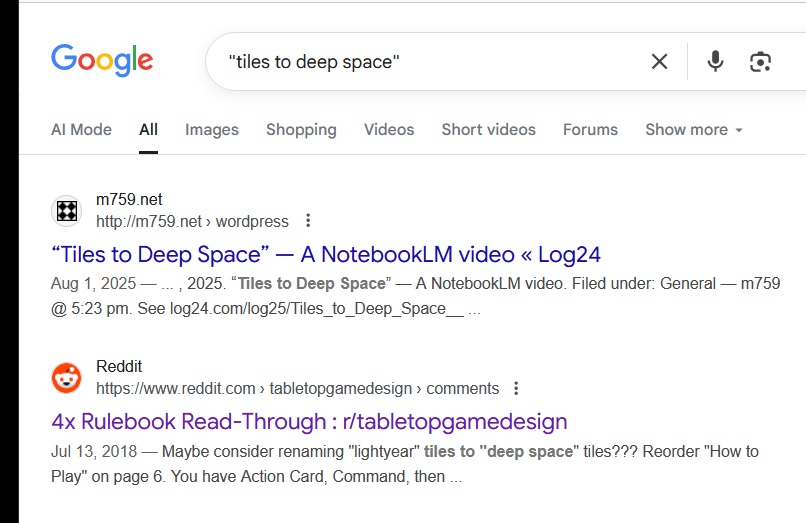Click the Google logo
806x523 pixels.
pos(102,60)
